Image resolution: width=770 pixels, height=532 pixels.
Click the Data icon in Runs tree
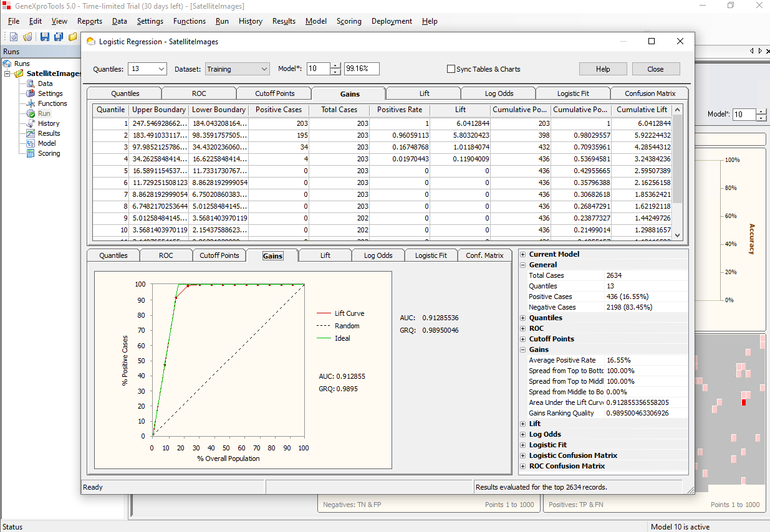click(31, 83)
